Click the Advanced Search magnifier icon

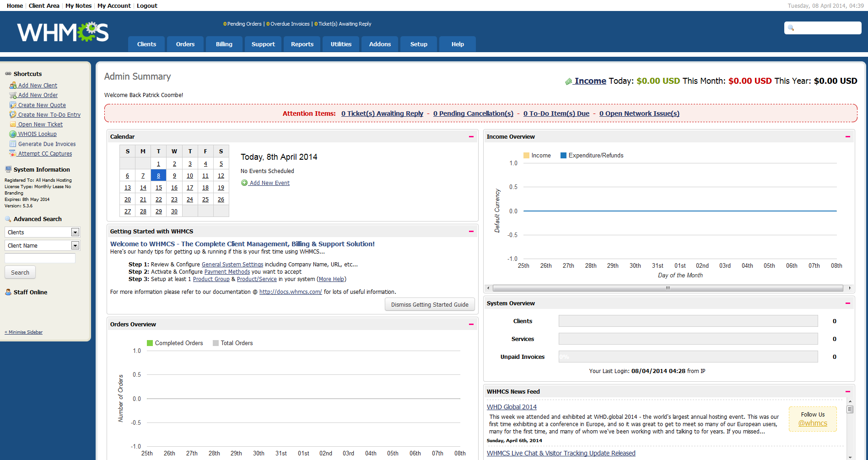(x=8, y=219)
